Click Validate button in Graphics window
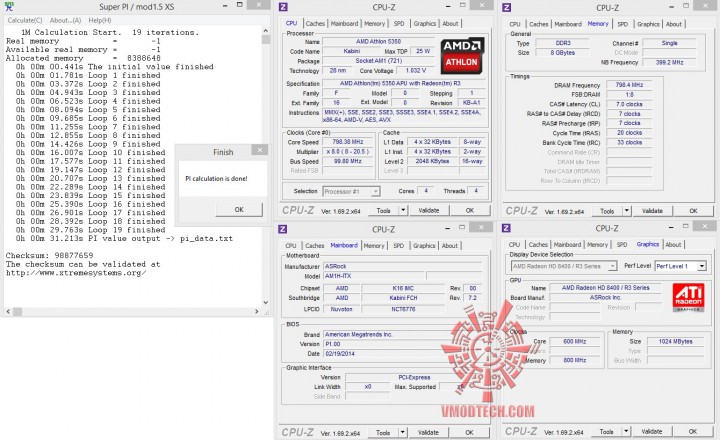The height and width of the screenshot is (440, 720). (652, 431)
